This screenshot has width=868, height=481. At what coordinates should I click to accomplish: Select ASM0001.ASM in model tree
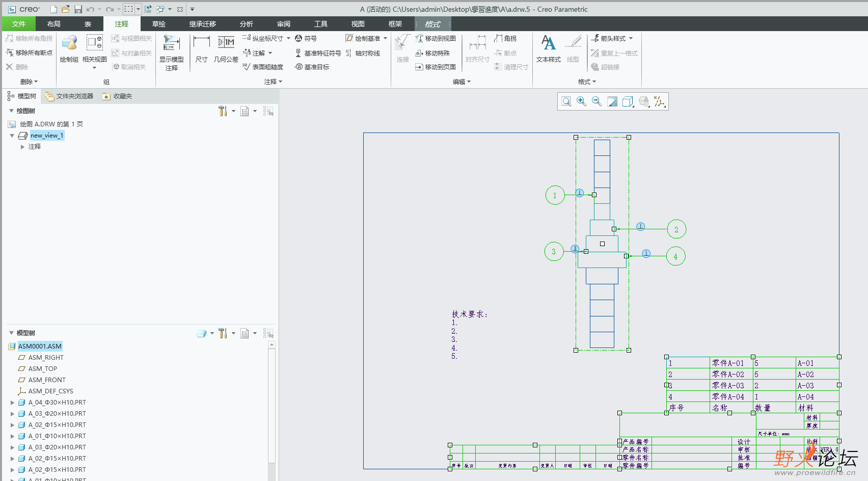(x=40, y=346)
